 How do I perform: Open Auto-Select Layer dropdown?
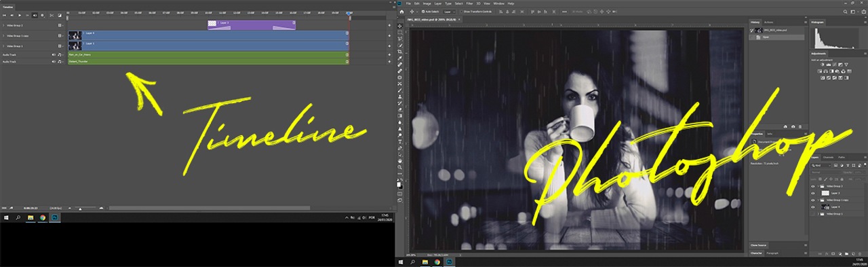450,12
